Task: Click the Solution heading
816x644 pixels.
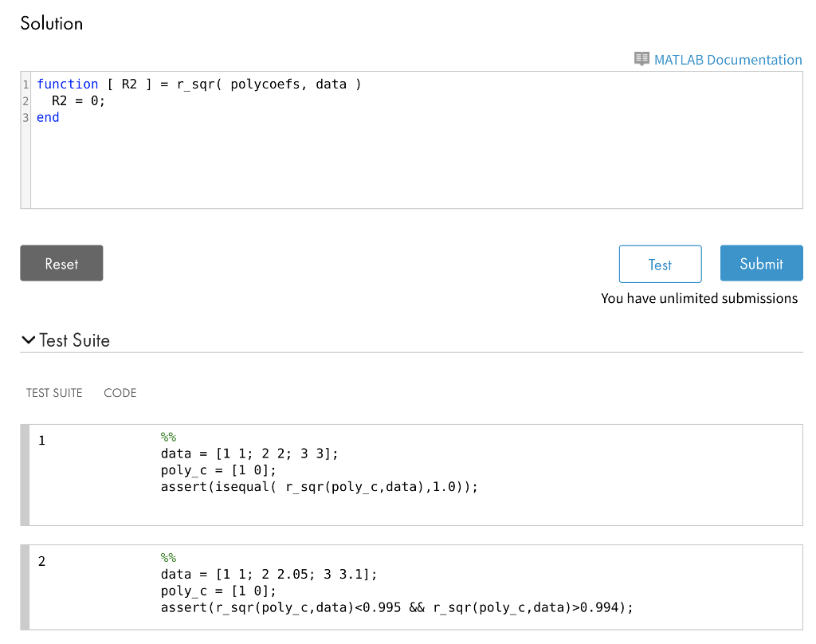Action: point(51,23)
